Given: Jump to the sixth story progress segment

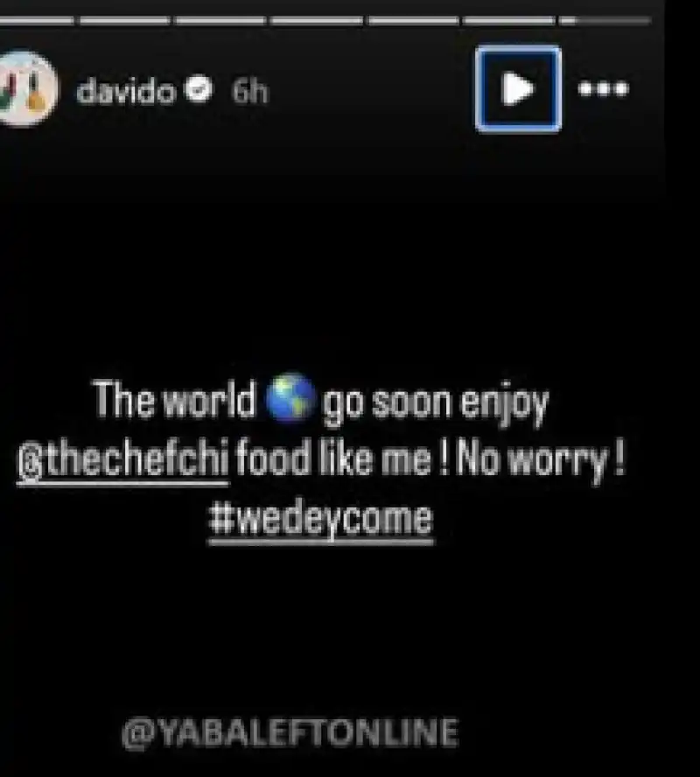Looking at the screenshot, I should 508,20.
